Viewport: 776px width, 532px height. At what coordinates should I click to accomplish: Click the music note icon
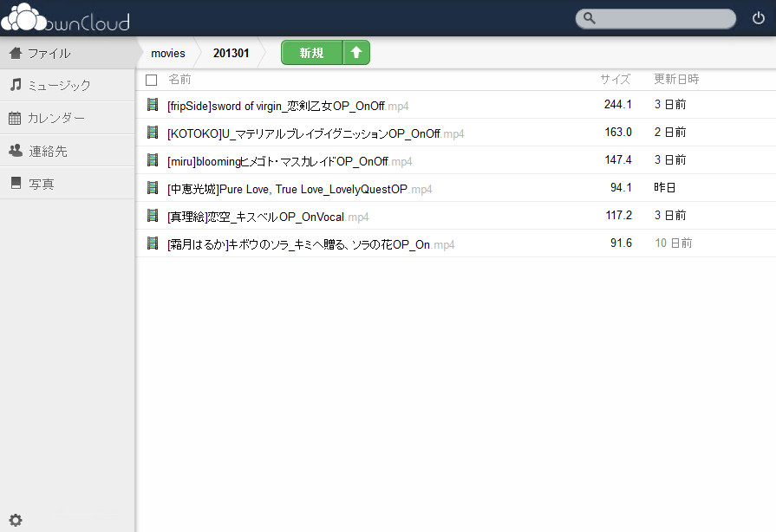[16, 85]
